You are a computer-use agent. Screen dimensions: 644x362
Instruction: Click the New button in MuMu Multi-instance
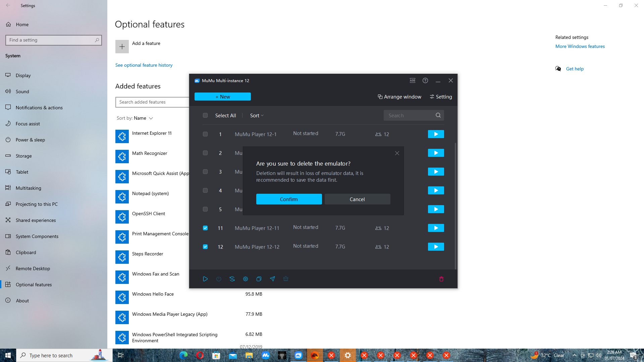[223, 97]
